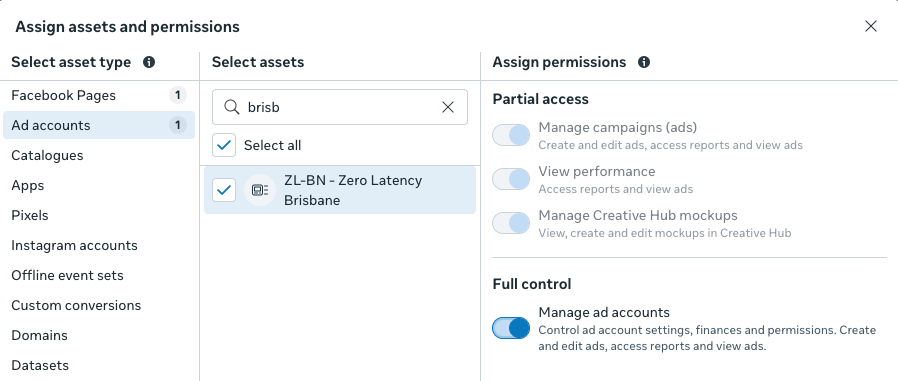Open Datasets asset type
The width and height of the screenshot is (898, 381).
99,365
